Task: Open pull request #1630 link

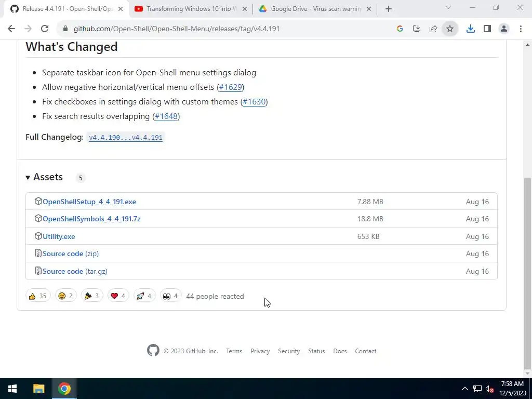Action: point(254,102)
